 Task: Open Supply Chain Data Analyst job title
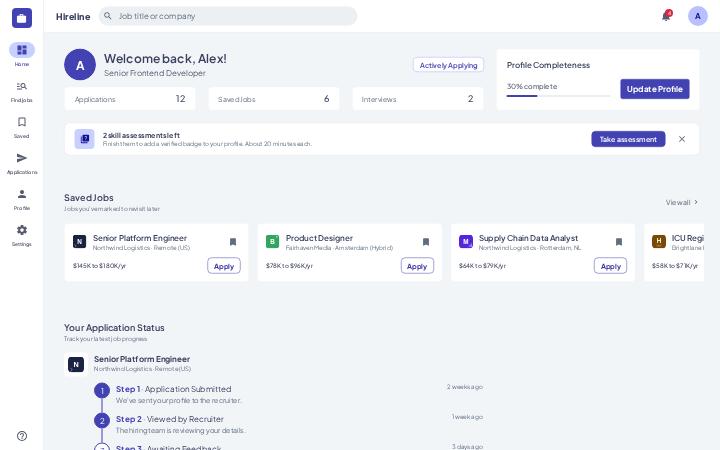(528, 238)
